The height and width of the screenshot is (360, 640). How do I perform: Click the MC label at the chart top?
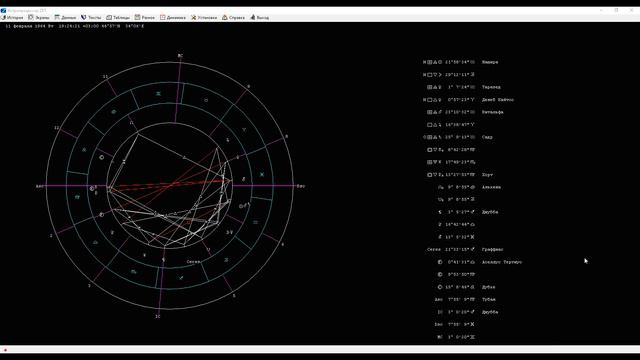pyautogui.click(x=180, y=56)
